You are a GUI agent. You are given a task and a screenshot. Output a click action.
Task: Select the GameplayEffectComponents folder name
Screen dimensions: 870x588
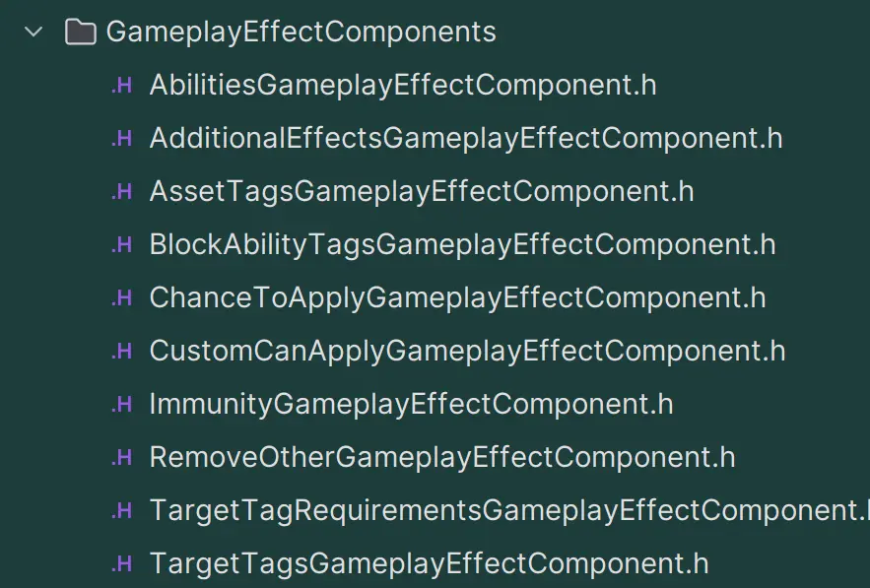(x=301, y=33)
